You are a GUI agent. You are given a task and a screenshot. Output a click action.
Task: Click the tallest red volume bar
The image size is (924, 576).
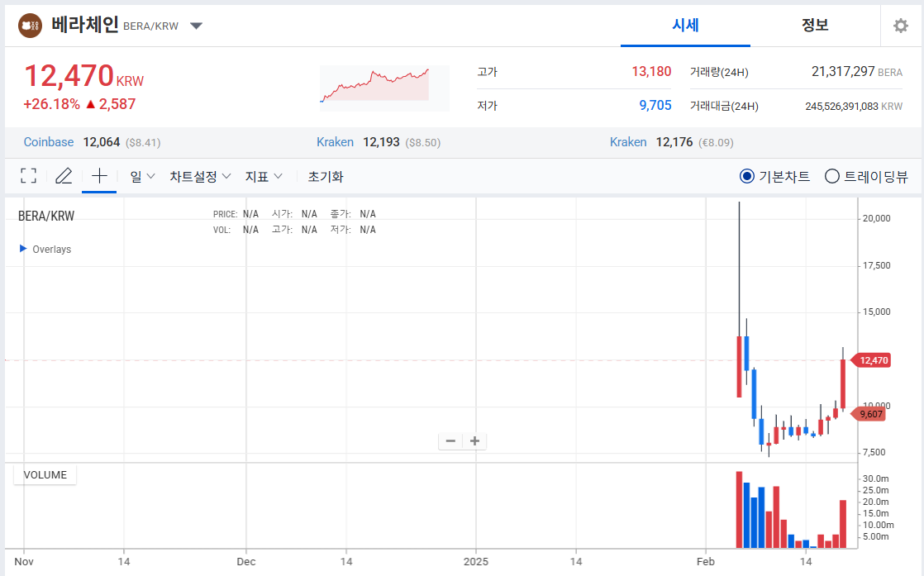tap(739, 510)
